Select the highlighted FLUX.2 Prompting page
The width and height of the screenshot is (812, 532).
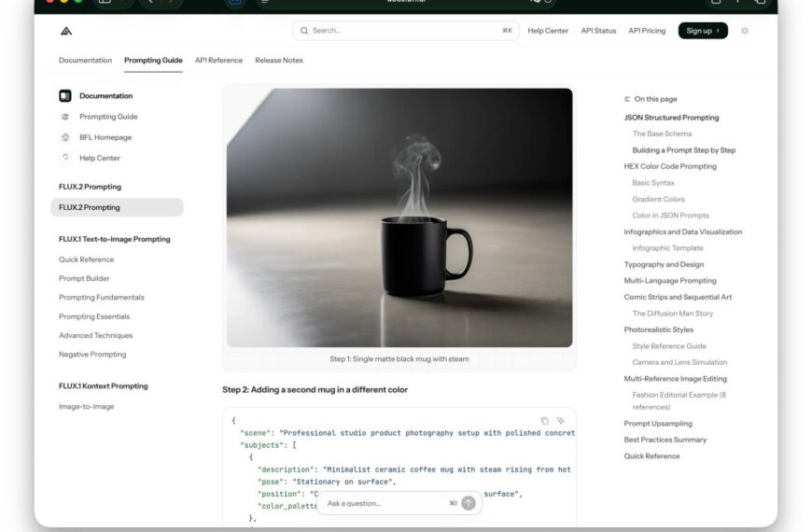(117, 207)
